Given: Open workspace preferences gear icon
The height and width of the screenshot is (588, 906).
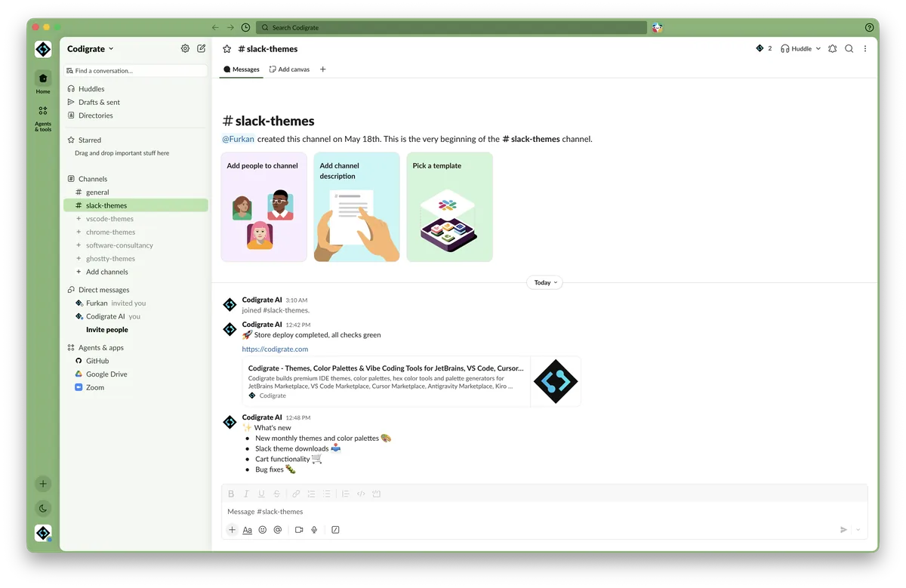Looking at the screenshot, I should point(185,48).
